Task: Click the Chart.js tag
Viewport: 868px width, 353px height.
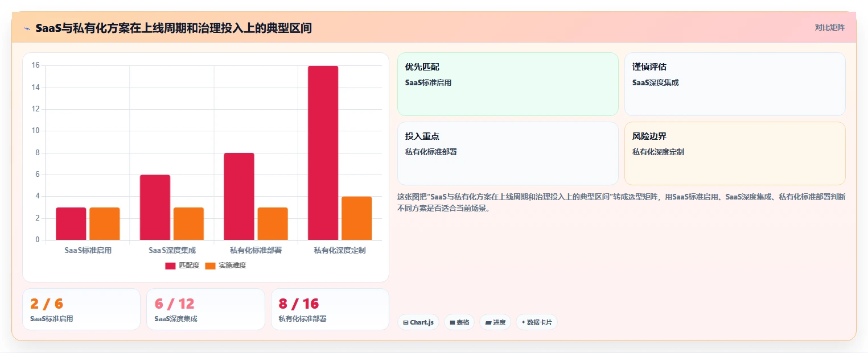Action: click(x=418, y=322)
